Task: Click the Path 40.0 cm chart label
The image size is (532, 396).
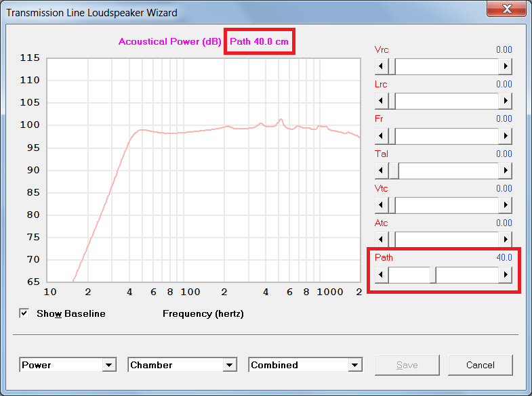Action: pyautogui.click(x=259, y=41)
